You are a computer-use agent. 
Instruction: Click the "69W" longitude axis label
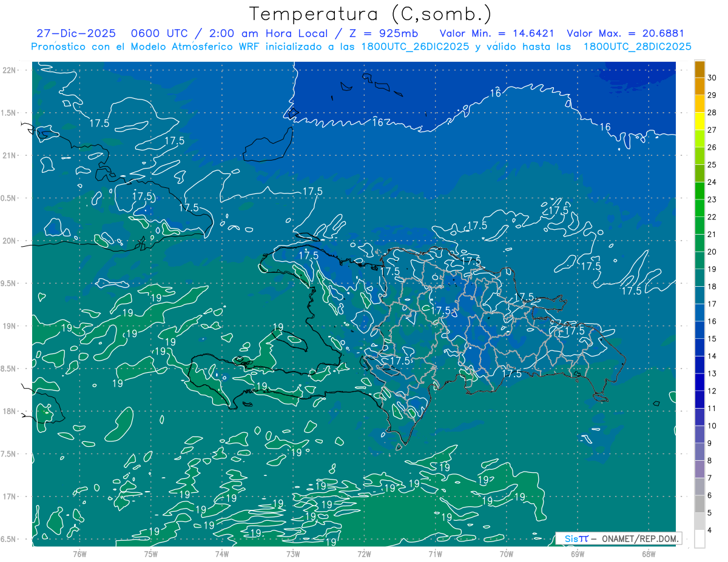coord(578,554)
